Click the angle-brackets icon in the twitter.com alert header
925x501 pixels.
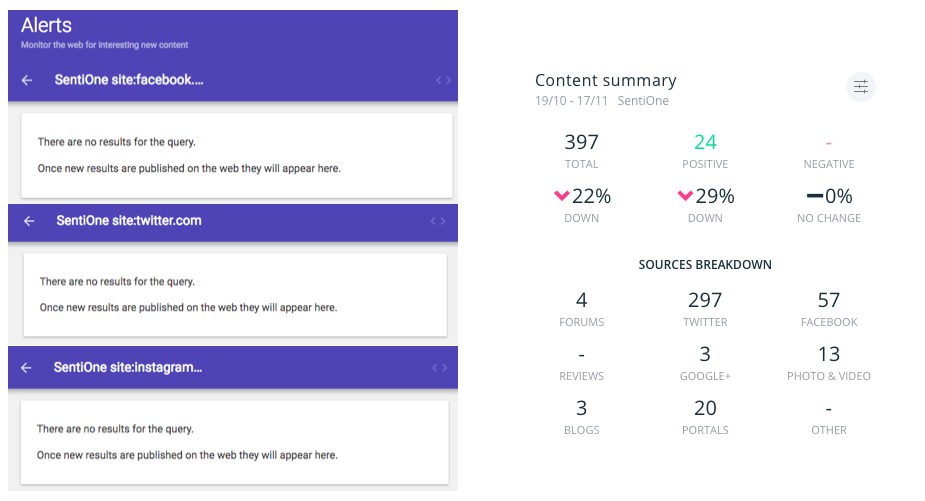click(x=438, y=221)
